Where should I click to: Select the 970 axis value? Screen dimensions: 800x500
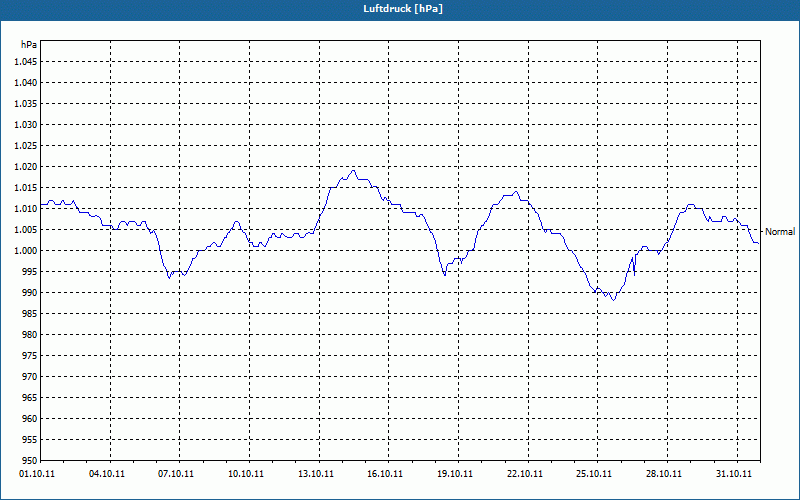pos(30,377)
